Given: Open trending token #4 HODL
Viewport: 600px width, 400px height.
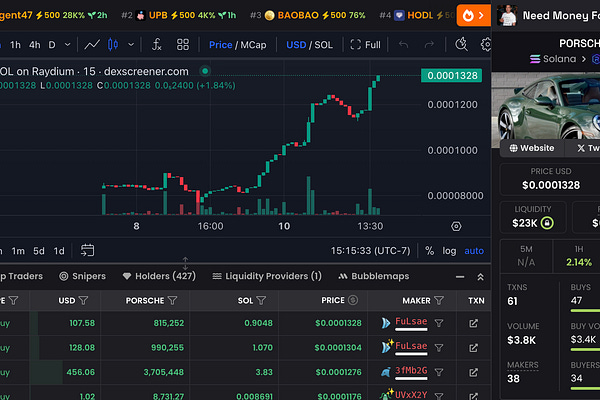Looking at the screenshot, I should pos(416,15).
